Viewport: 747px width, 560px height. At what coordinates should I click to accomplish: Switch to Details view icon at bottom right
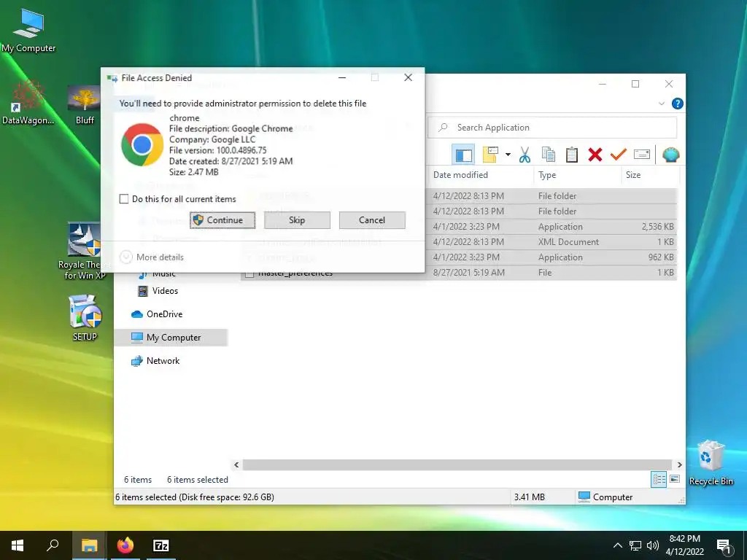(659, 480)
